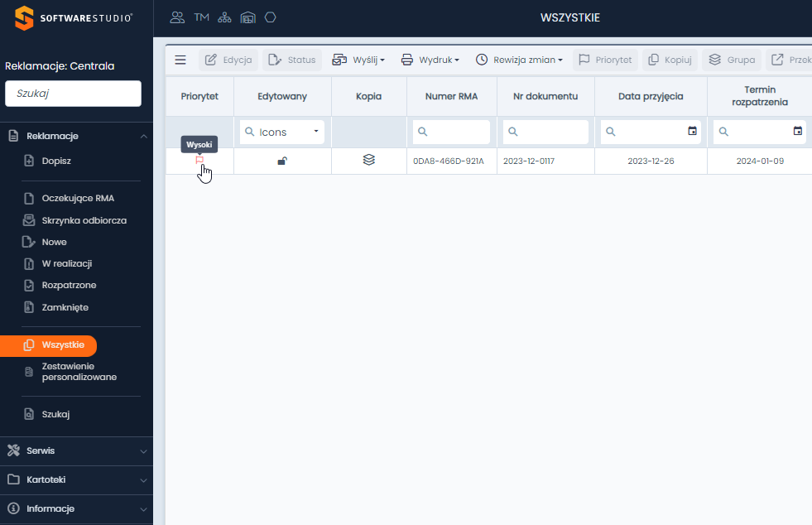The width and height of the screenshot is (812, 525).
Task: Click the Szukaj search field in sidebar
Action: tap(73, 94)
